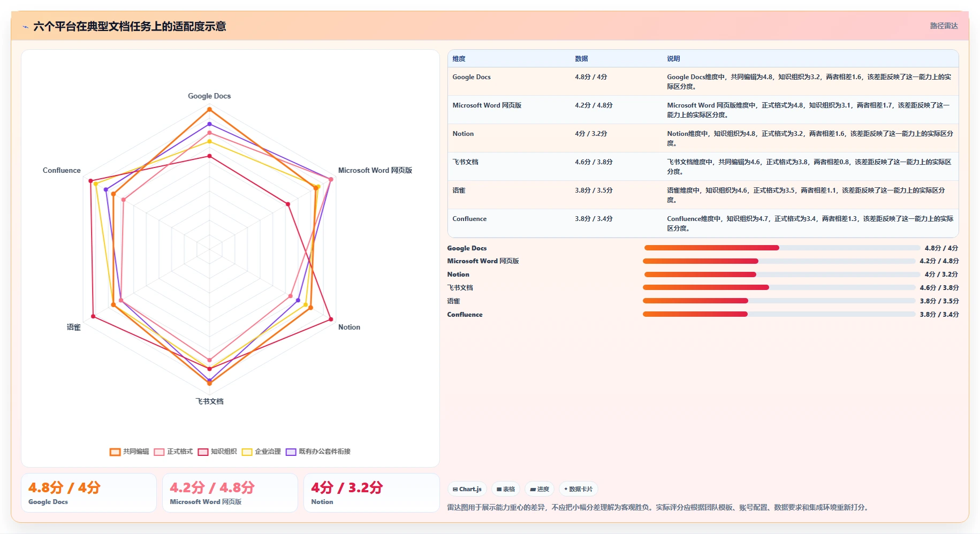
Task: Toggle the 正式格式 legend swatch
Action: click(159, 452)
